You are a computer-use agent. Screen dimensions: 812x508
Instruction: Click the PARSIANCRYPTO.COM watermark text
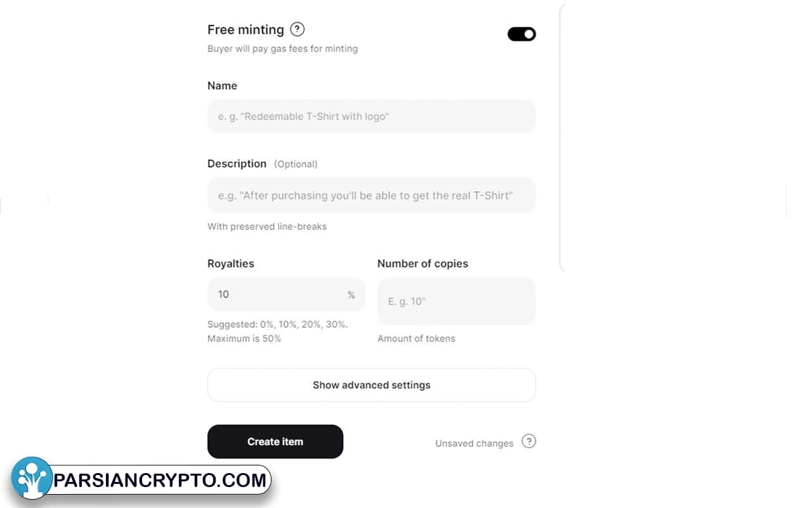pos(160,480)
